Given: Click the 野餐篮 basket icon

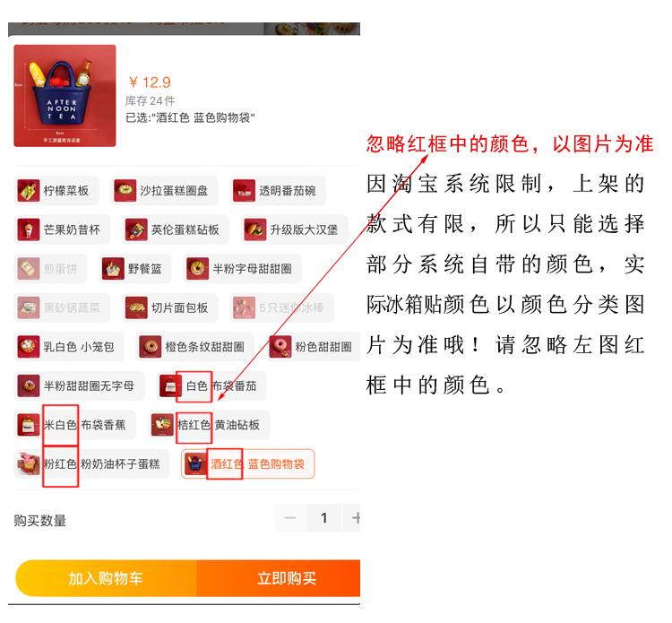Looking at the screenshot, I should tap(113, 268).
